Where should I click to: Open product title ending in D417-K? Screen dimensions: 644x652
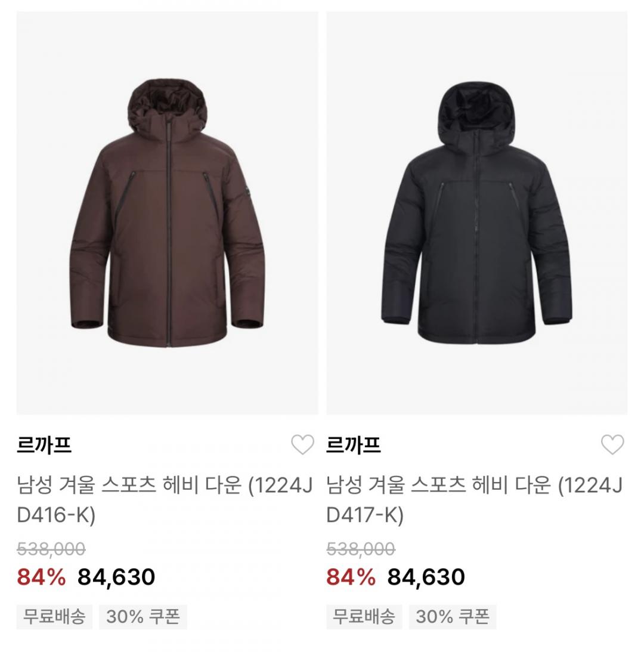475,500
